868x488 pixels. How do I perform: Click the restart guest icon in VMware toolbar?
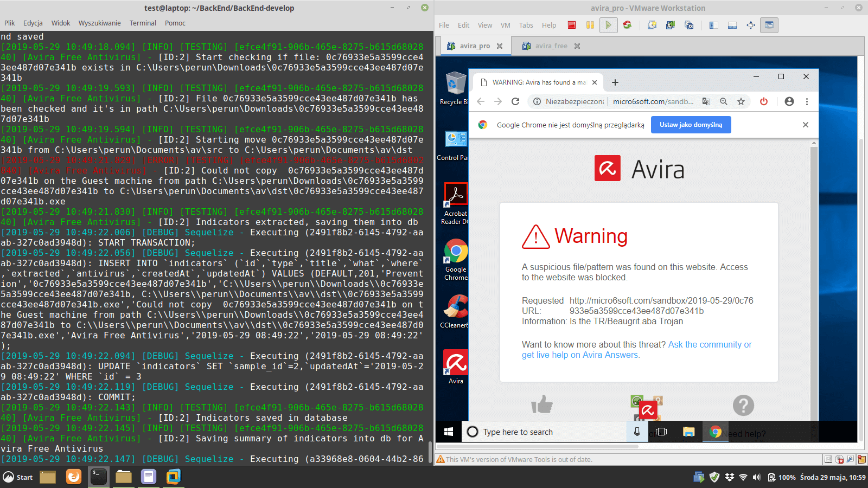pos(627,25)
